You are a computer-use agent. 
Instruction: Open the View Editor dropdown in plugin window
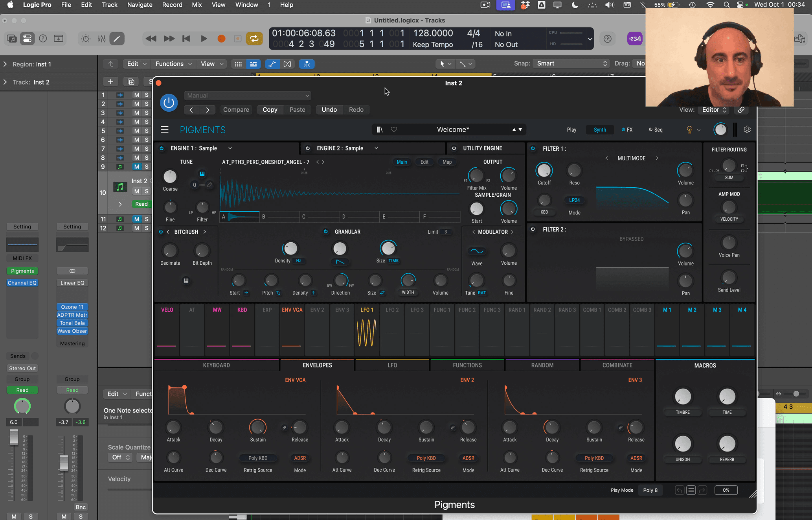tap(714, 110)
